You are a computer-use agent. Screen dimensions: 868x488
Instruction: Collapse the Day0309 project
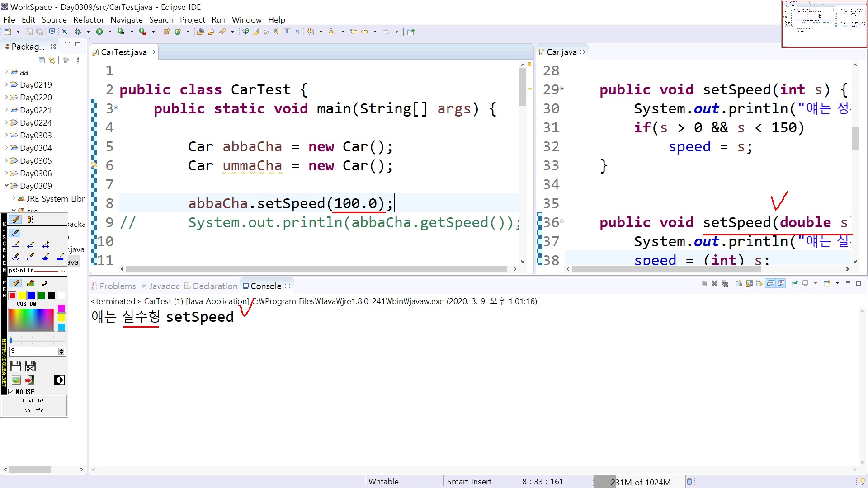tap(6, 186)
